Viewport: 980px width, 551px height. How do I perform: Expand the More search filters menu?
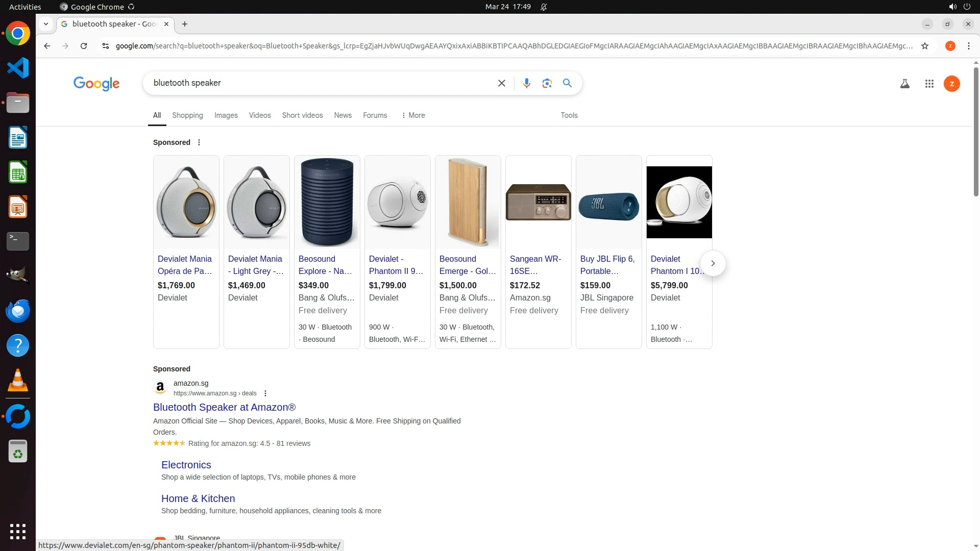[413, 115]
